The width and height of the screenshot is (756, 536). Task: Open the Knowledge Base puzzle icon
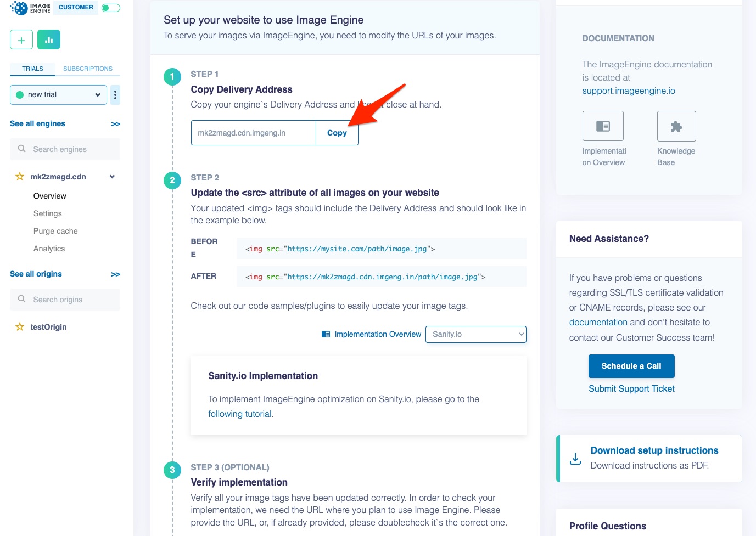676,126
